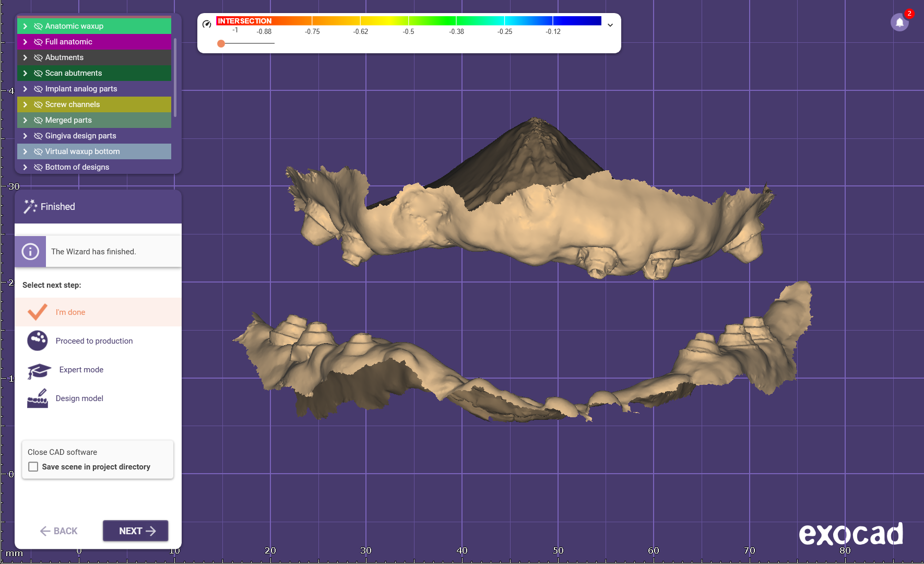Click the notification bell icon
Image resolution: width=924 pixels, height=564 pixels.
(x=899, y=22)
